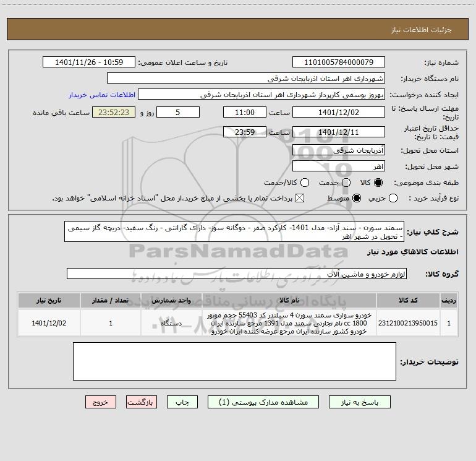Open مشاهده مدارک پیوستی (1) attachments
This screenshot has height=461, width=476.
(x=263, y=402)
